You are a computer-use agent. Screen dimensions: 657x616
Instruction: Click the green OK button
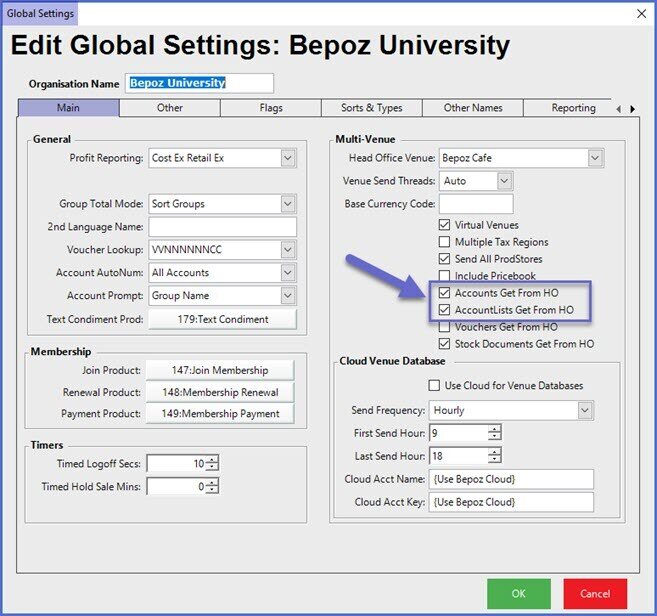pyautogui.click(x=518, y=593)
